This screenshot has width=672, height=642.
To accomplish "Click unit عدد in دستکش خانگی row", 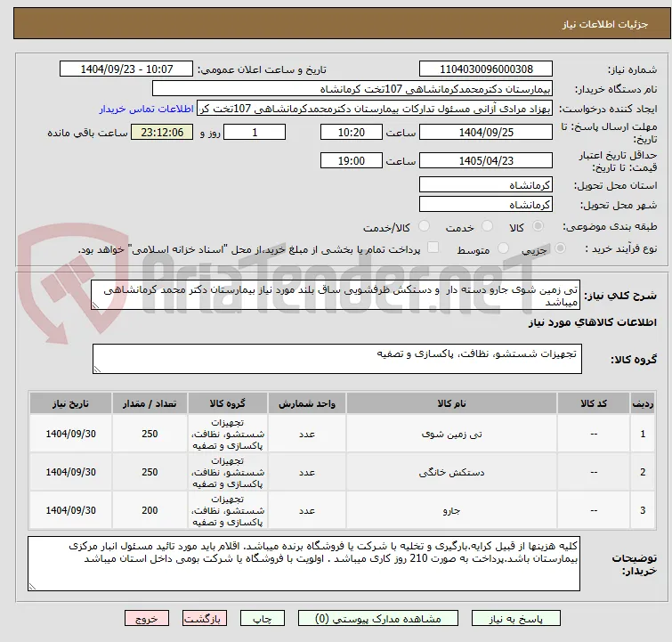I will click(x=307, y=472).
